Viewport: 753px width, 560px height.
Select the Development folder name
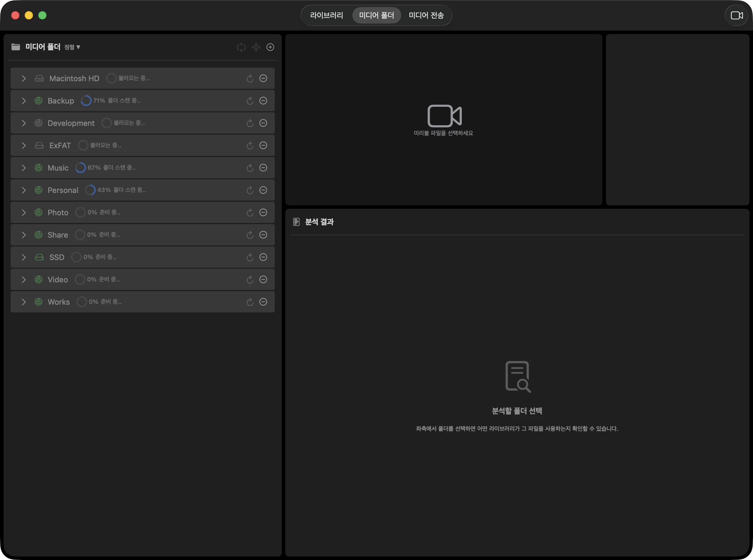[71, 123]
